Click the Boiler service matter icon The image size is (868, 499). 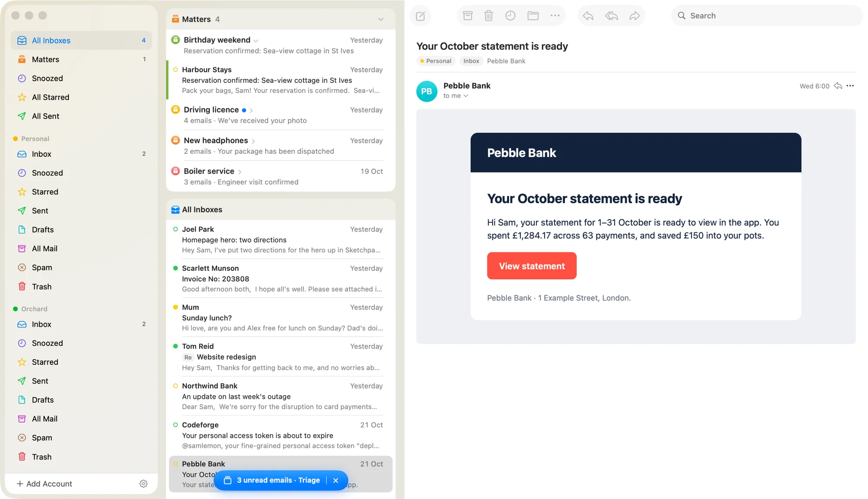[175, 171]
